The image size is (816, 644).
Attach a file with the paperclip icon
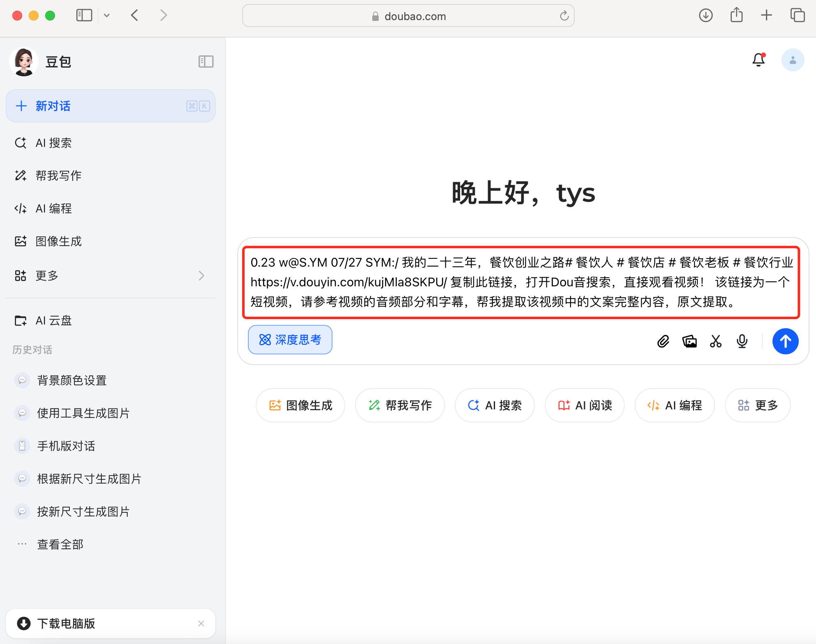tap(663, 341)
